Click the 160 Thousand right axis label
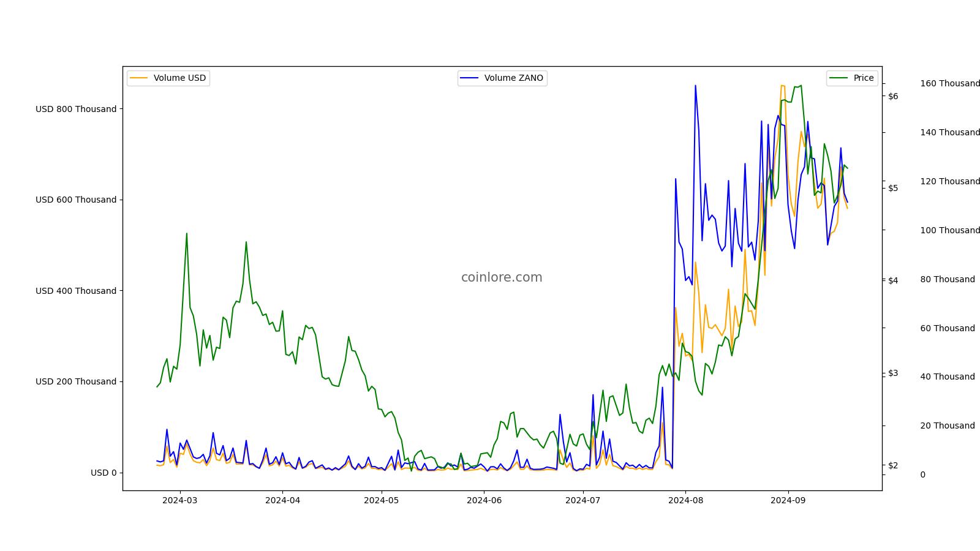Viewport: 980px width, 551px height. [950, 83]
